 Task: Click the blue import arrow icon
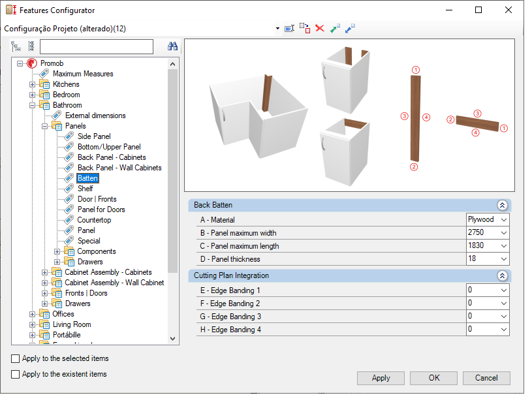point(350,29)
